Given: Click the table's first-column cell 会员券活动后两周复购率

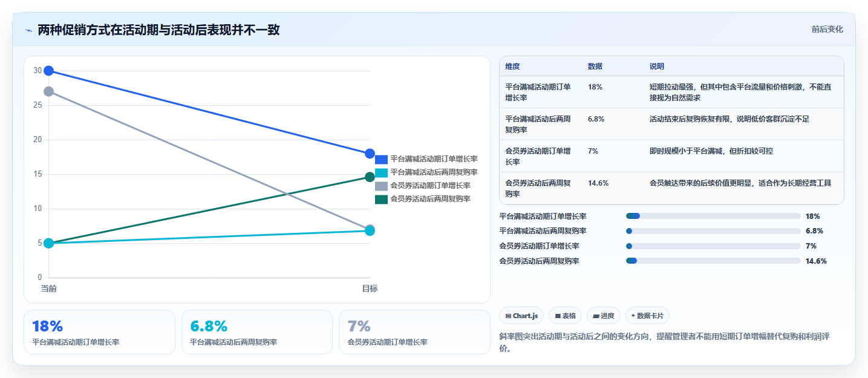Looking at the screenshot, I should 538,189.
